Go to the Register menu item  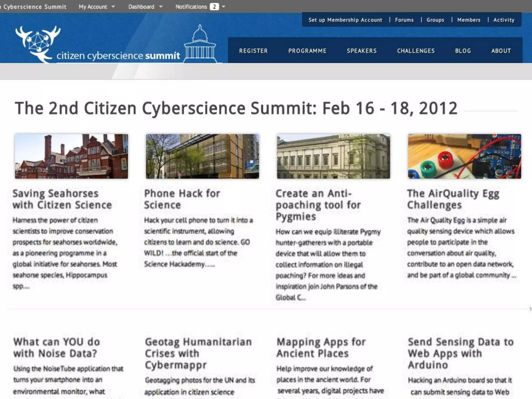point(253,51)
